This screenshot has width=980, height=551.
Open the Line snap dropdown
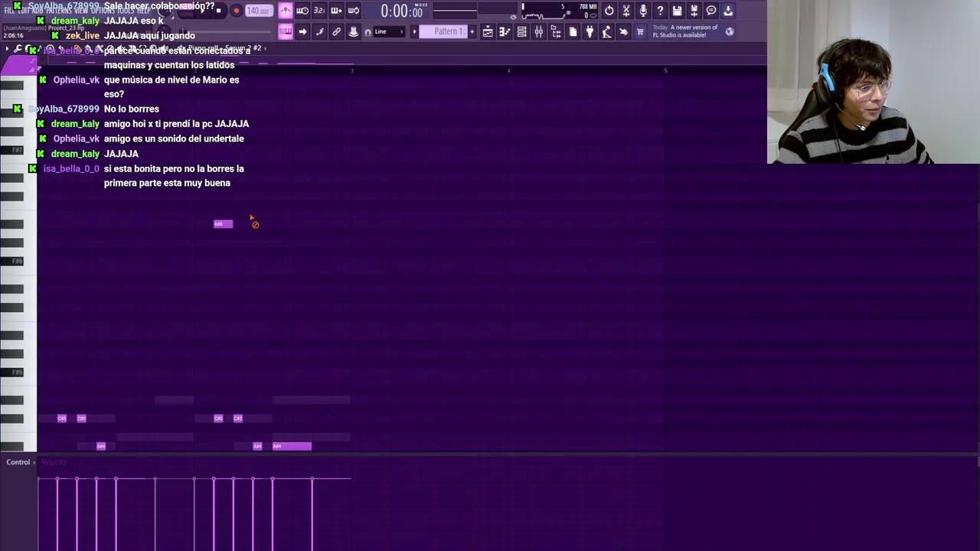tap(388, 31)
